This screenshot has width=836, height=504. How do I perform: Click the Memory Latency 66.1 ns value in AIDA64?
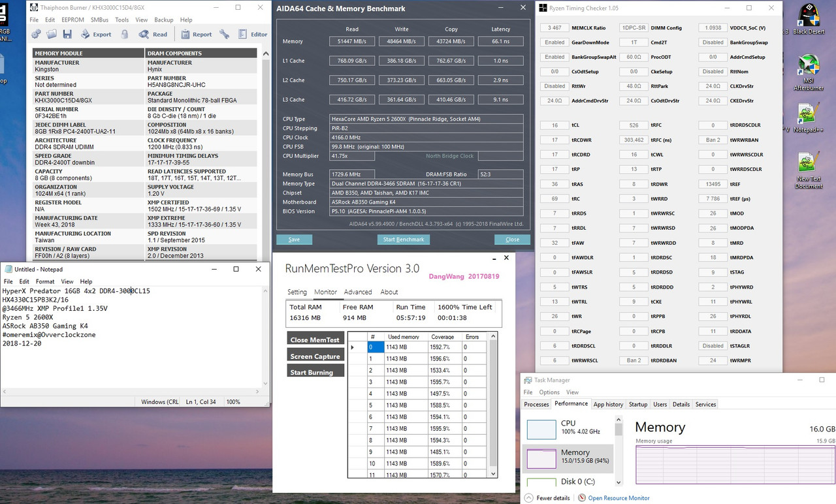[501, 41]
